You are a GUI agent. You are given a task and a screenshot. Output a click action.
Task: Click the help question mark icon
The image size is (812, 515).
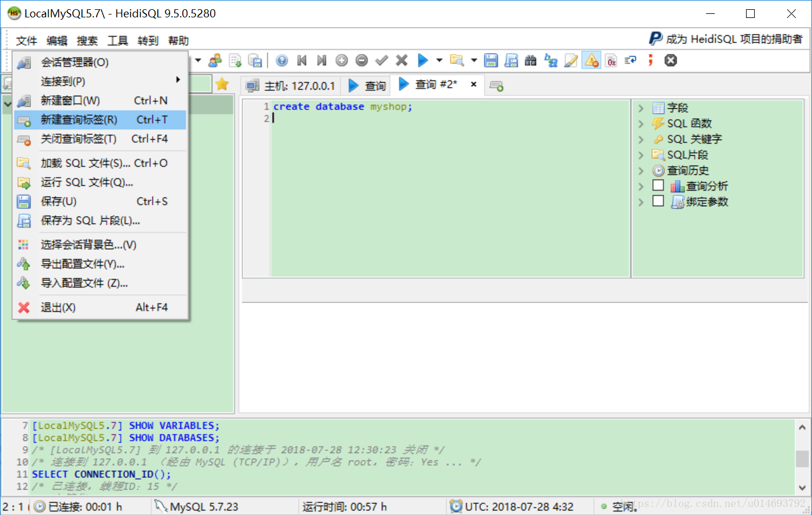282,60
